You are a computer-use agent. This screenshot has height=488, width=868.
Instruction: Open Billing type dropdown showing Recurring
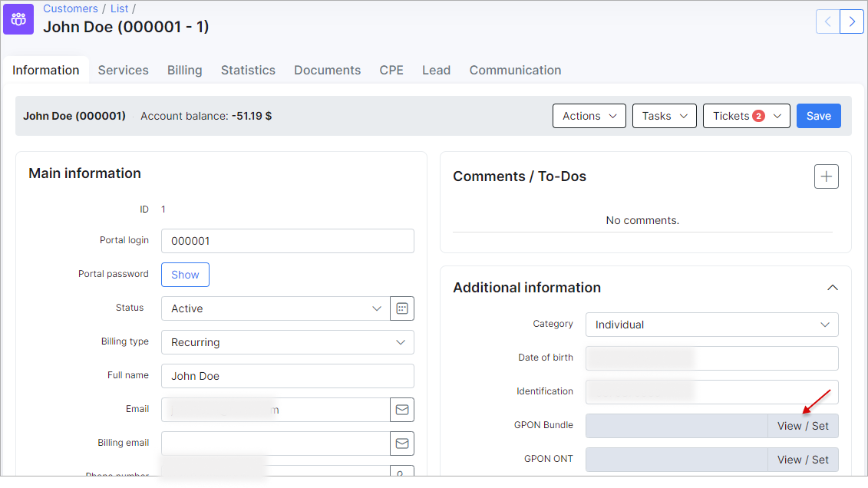coord(288,342)
